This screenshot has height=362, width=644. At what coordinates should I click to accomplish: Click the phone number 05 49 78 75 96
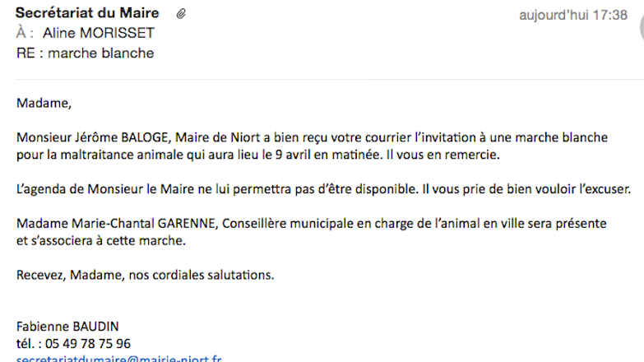click(x=88, y=344)
